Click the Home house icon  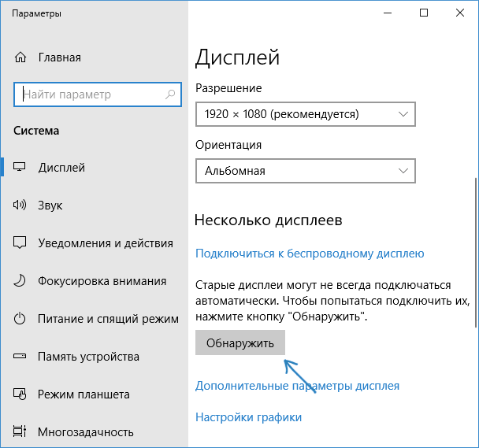pyautogui.click(x=20, y=57)
